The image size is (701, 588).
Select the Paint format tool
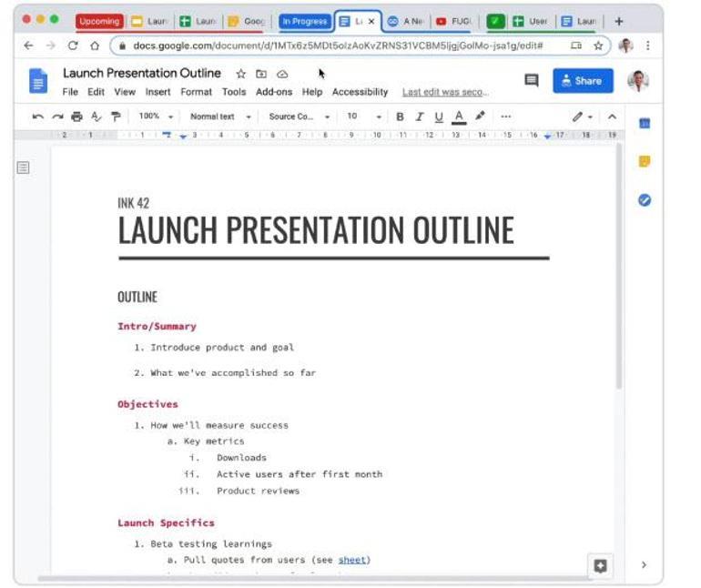click(116, 117)
